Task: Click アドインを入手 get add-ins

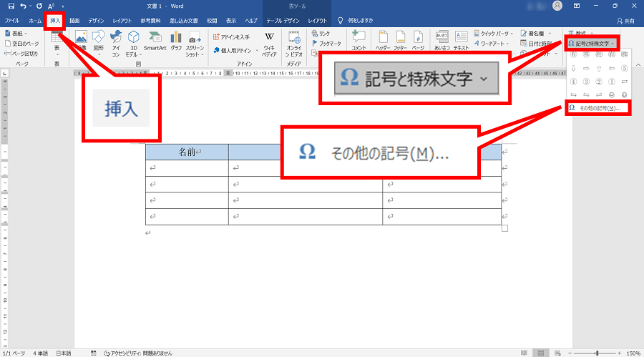Action: (x=231, y=37)
